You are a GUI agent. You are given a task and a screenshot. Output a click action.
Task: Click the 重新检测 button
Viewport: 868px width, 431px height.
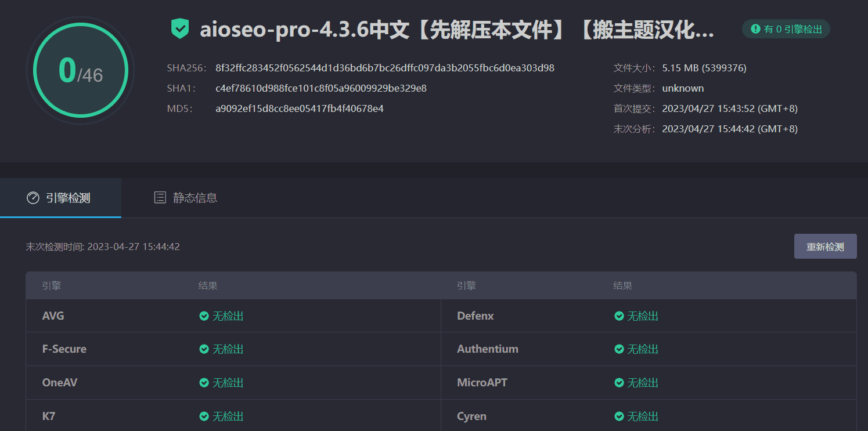click(825, 247)
